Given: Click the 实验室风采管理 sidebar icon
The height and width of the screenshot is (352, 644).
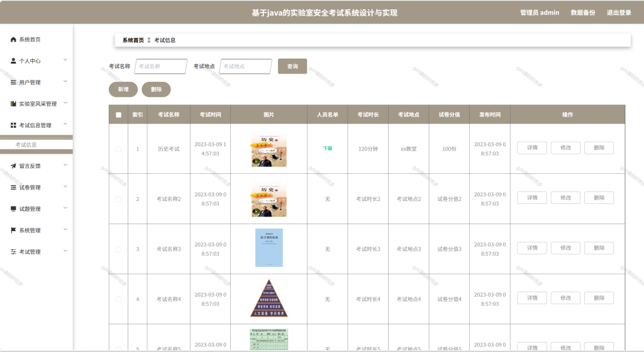Looking at the screenshot, I should point(13,104).
